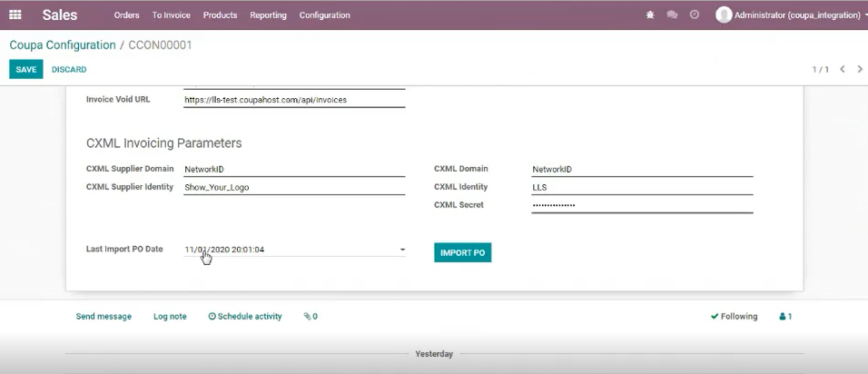
Task: Edit the Invoice Void URL field
Action: click(x=294, y=100)
